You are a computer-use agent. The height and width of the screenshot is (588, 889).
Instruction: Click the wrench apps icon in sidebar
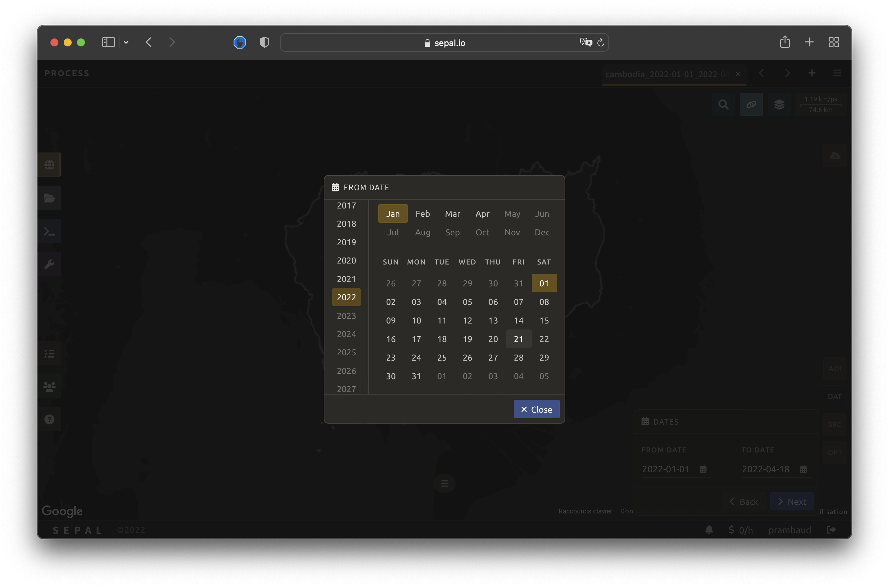point(49,264)
